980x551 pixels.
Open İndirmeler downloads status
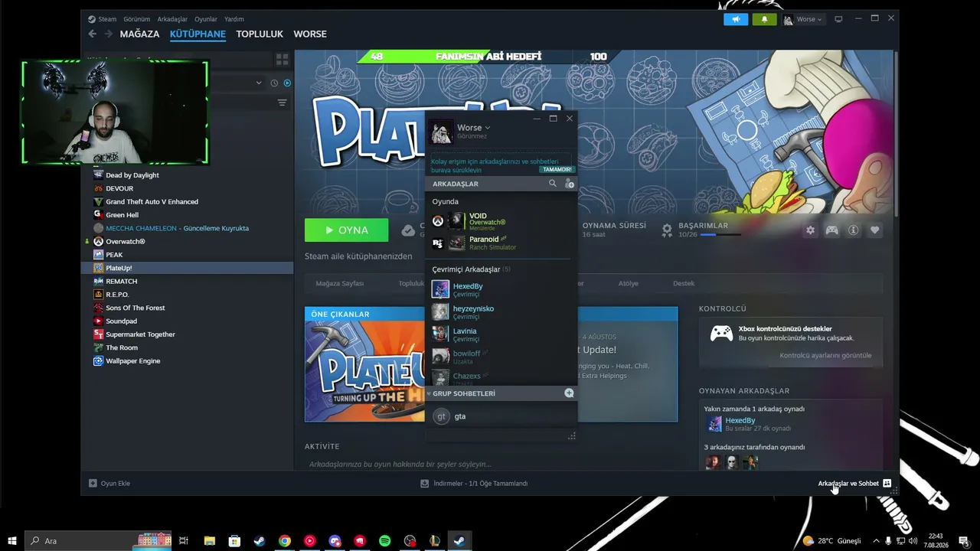click(474, 484)
